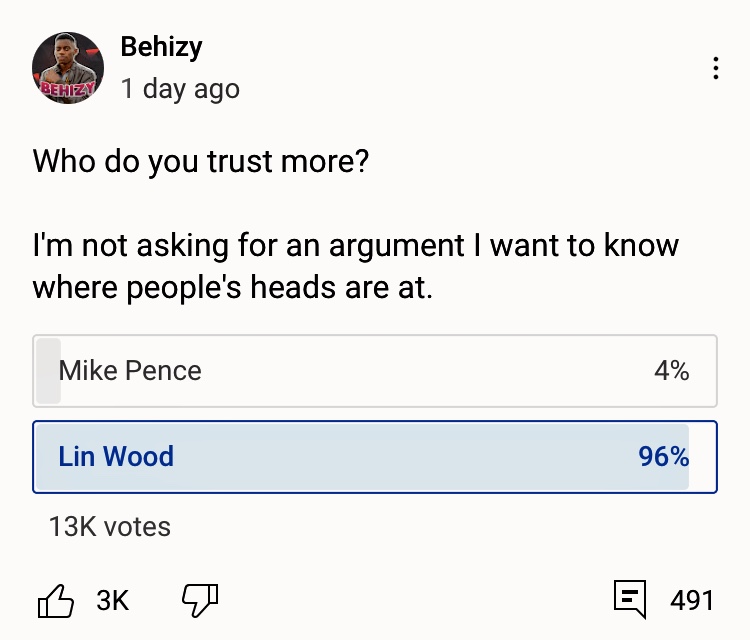750x640 pixels.
Task: Click the gray Mike Pence result bar
Action: coord(48,371)
